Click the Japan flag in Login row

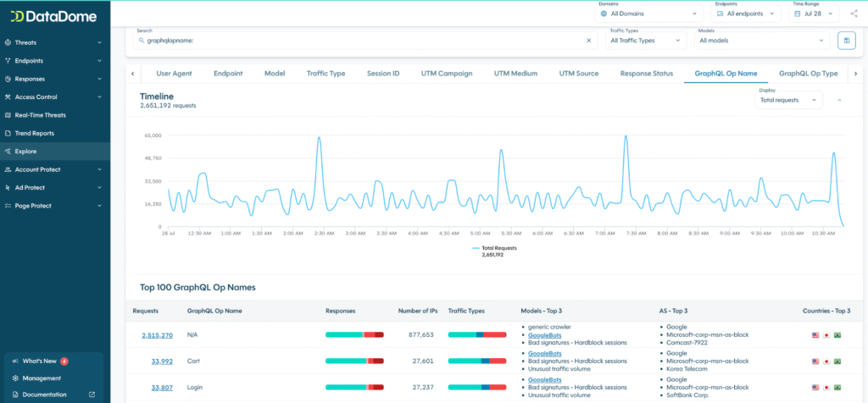pyautogui.click(x=826, y=388)
